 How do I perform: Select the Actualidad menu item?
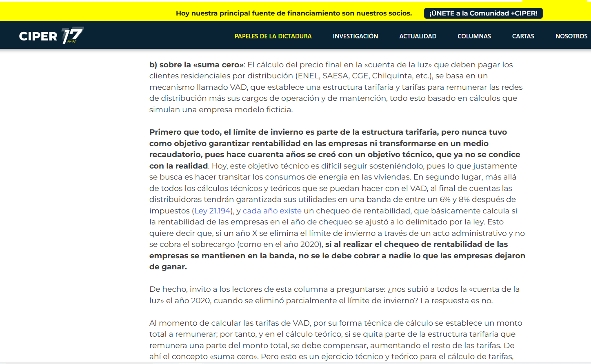(x=418, y=36)
